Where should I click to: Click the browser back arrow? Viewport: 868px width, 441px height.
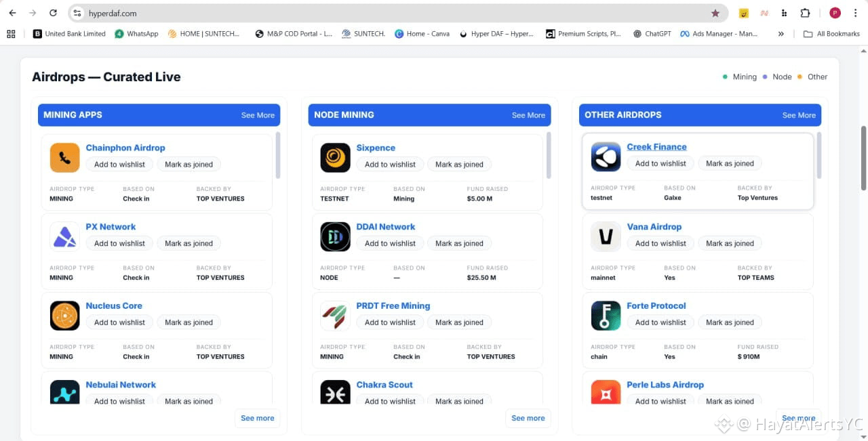click(x=12, y=13)
